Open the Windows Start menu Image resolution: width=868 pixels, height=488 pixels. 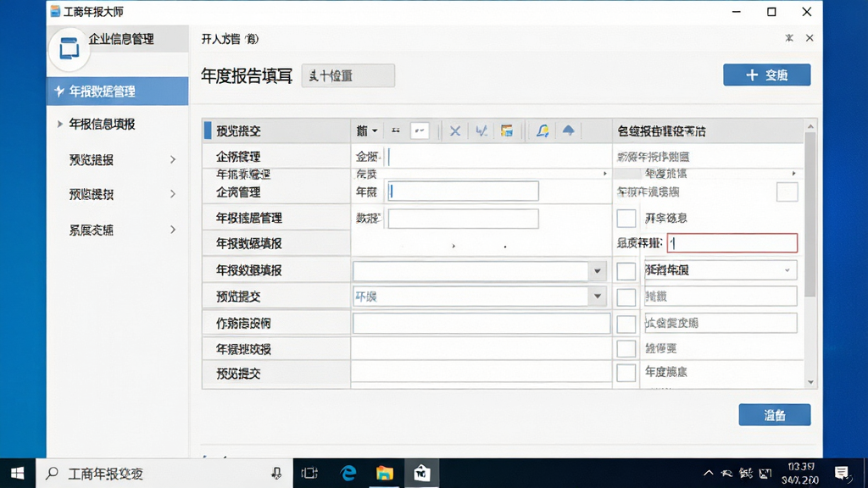(x=18, y=473)
